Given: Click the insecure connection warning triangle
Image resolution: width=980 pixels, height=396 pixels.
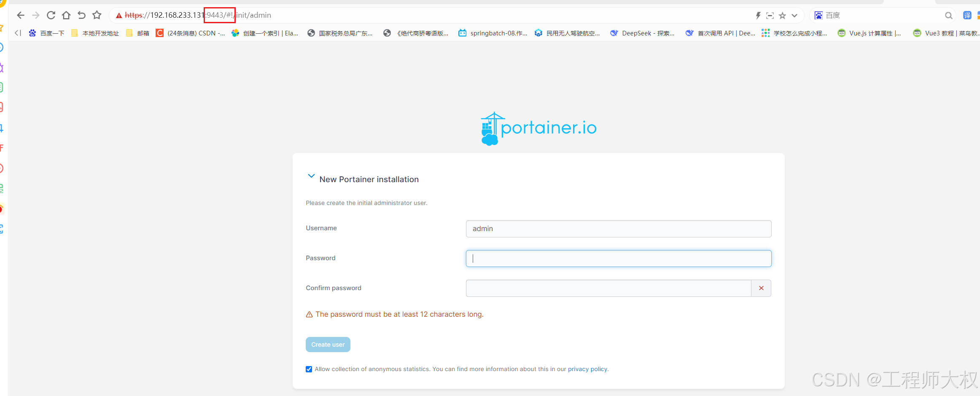Looking at the screenshot, I should [x=119, y=16].
